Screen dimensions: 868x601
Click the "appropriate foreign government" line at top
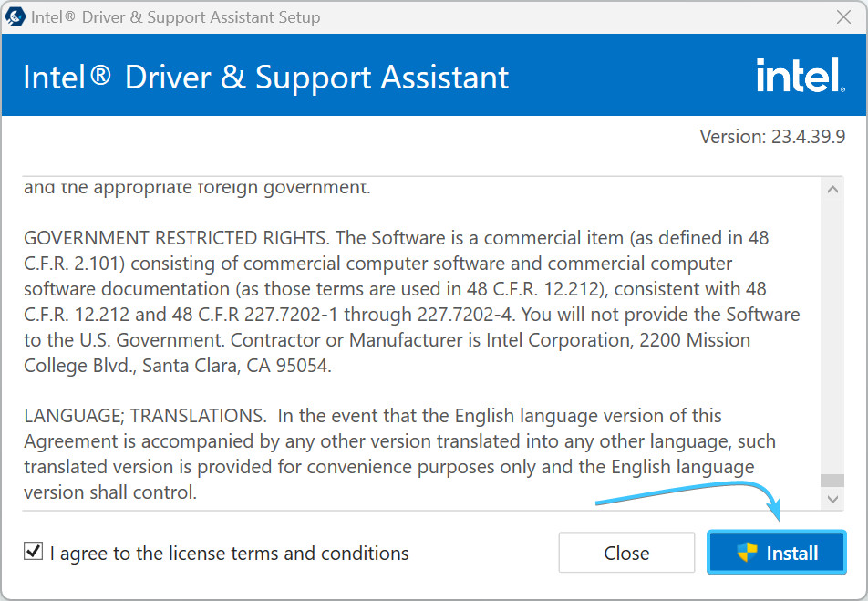point(197,188)
